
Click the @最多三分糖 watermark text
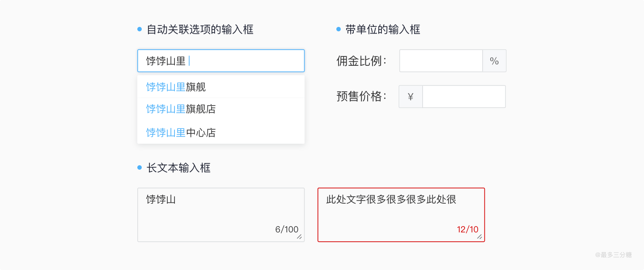(613, 255)
